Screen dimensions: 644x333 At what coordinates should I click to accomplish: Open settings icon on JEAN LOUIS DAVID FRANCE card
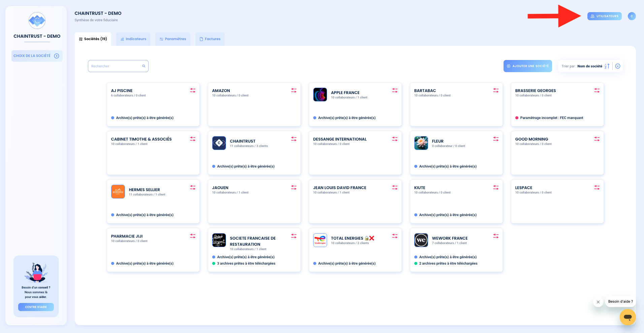pos(395,187)
